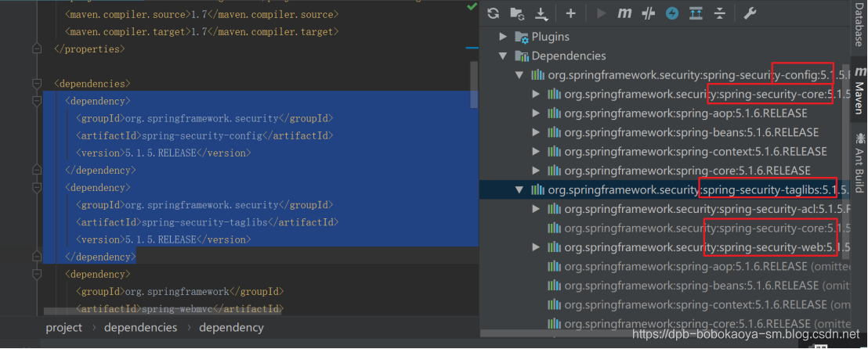Expand spring-aop:5.1.6.RELEASE under spring-security-config
Viewport: 868px width, 349px height.
click(536, 113)
